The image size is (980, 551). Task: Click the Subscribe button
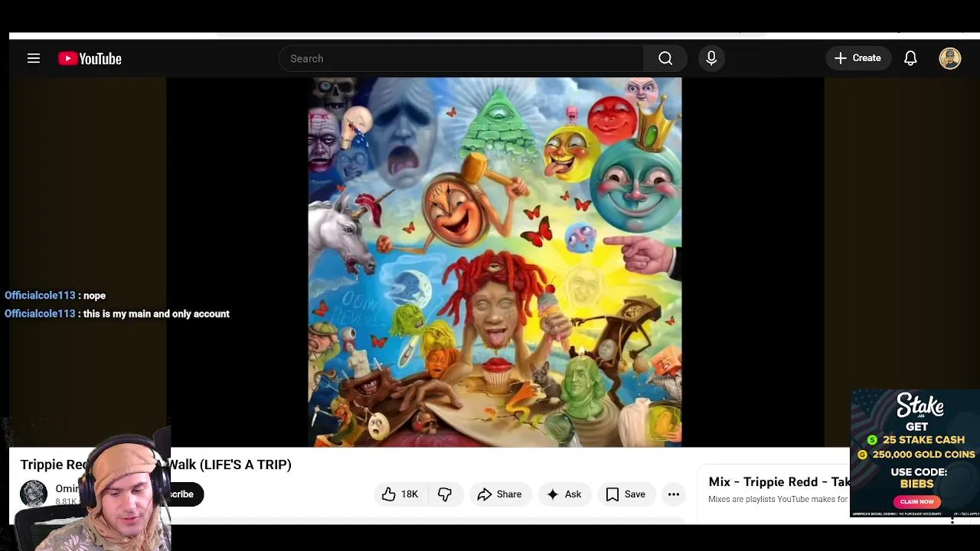[x=182, y=494]
